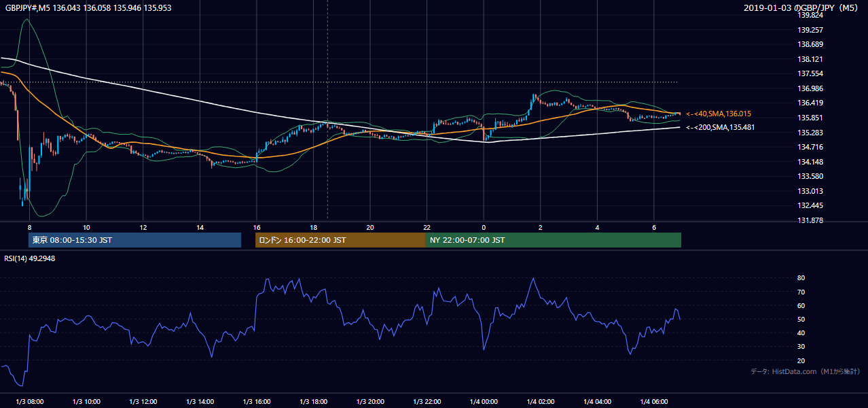Click hour label 22 under price chart
Screen dimensions: 868x408
(x=427, y=227)
